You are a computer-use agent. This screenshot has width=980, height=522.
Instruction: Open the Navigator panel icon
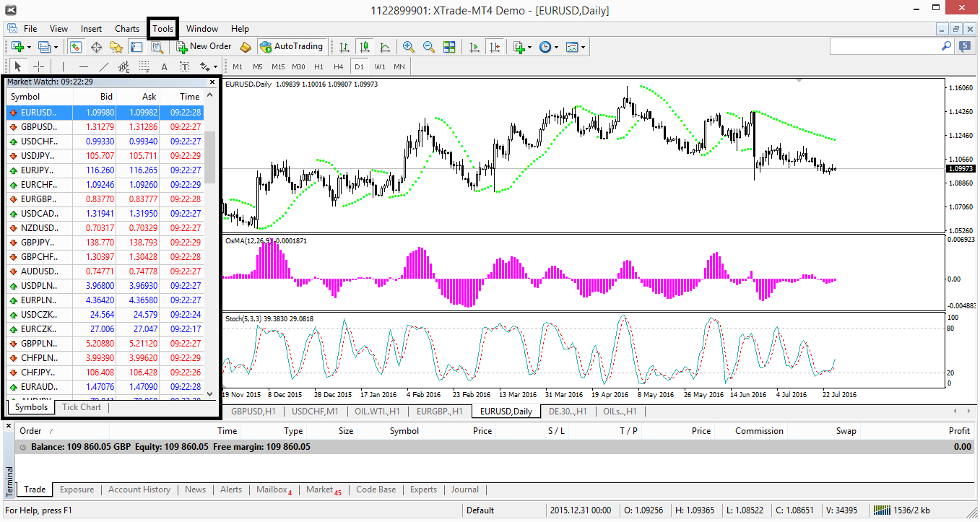point(116,47)
